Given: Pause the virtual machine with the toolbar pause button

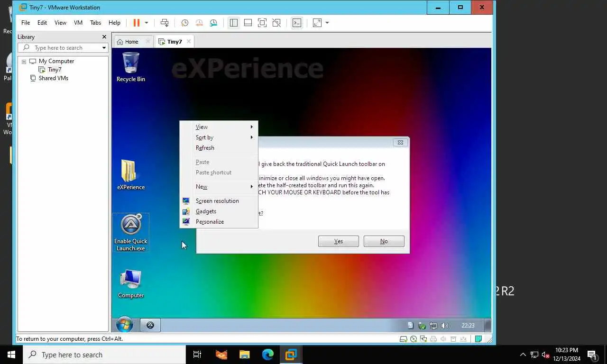Looking at the screenshot, I should [x=137, y=23].
